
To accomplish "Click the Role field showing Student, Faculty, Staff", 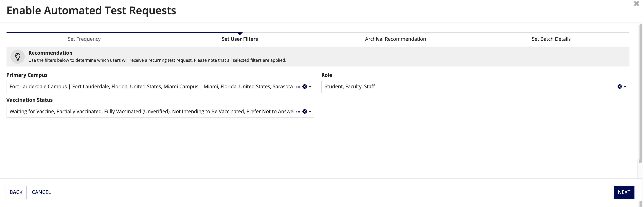I will (x=475, y=87).
